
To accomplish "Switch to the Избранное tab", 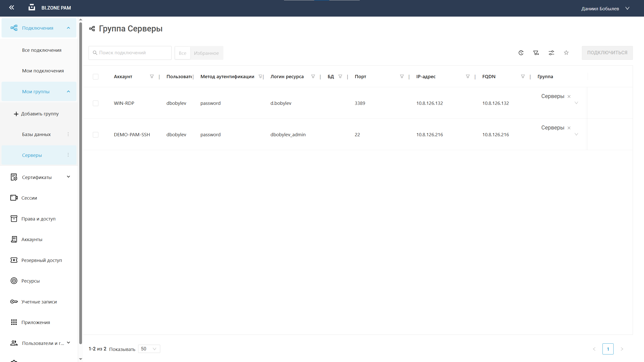I will click(206, 53).
